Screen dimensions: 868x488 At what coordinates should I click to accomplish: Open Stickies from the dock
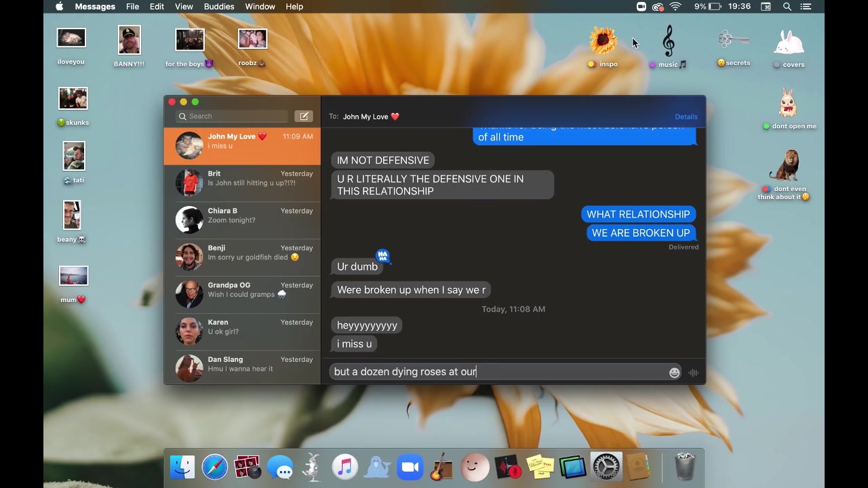[x=540, y=467]
